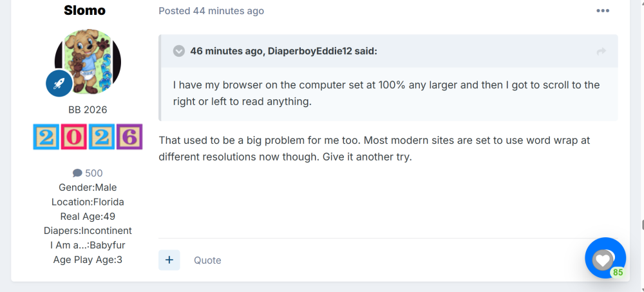This screenshot has width=644, height=292.
Task: Click the 'Location:Florida' profile field
Action: (88, 202)
